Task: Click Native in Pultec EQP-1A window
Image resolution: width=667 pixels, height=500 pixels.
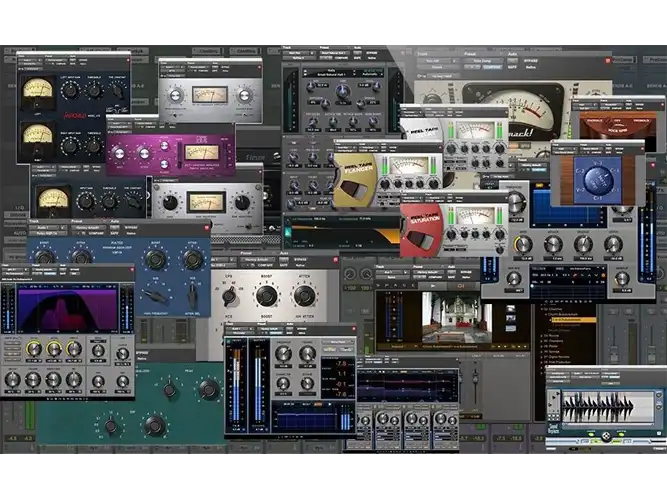Action: [x=131, y=233]
